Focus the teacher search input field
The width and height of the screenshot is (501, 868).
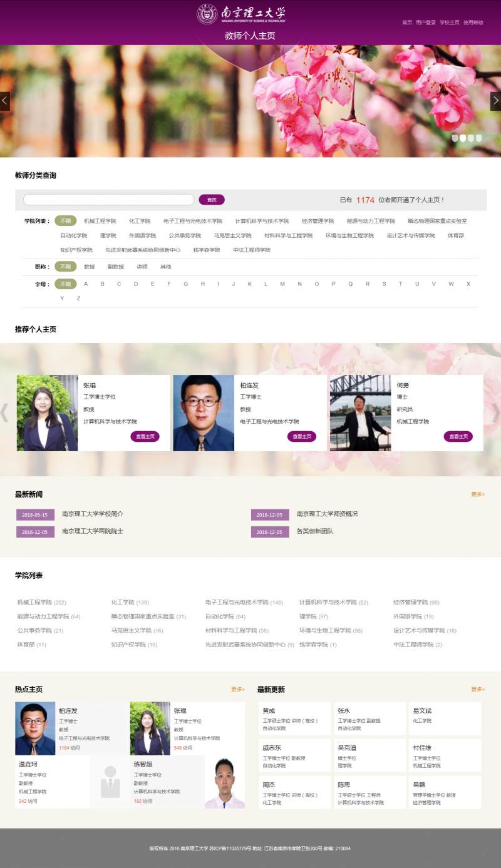point(108,200)
